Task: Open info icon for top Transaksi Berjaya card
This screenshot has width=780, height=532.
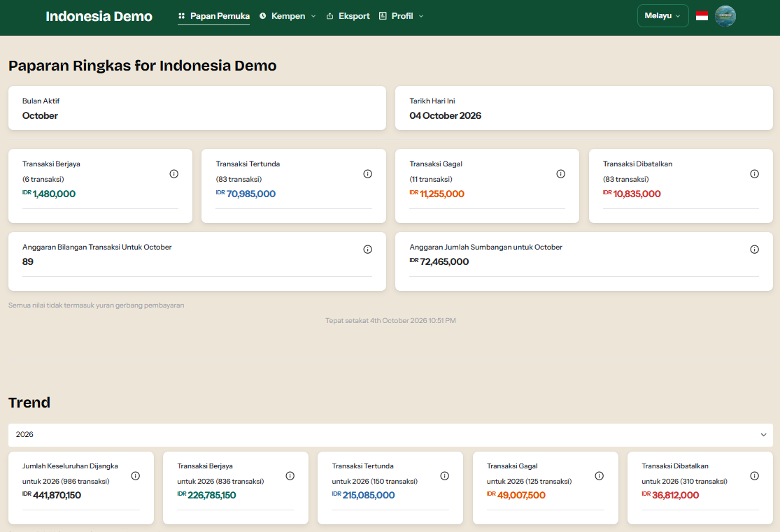Action: 173,173
